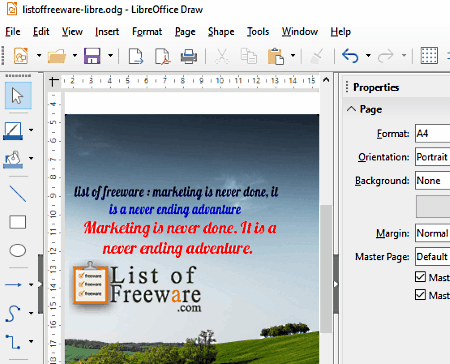This screenshot has height=364, width=450.
Task: Open the Fill Color dropdown arrow
Action: click(31, 158)
